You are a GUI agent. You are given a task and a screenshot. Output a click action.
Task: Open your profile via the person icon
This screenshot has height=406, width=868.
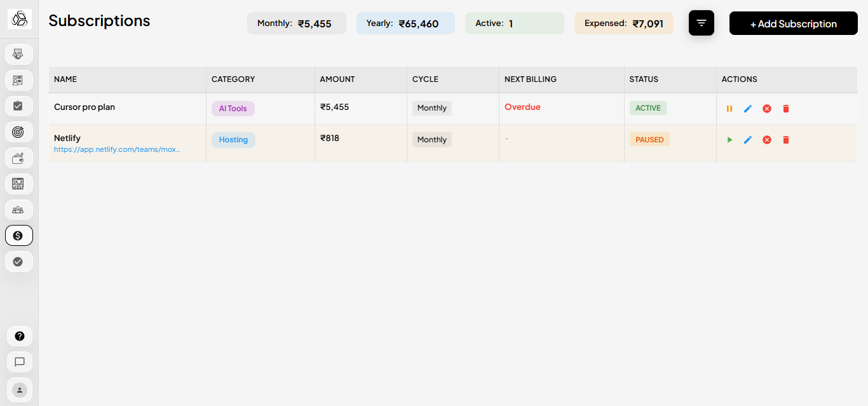(x=19, y=389)
